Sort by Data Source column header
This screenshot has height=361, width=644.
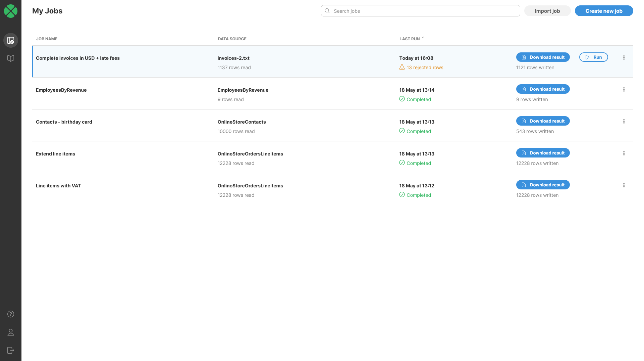click(232, 39)
